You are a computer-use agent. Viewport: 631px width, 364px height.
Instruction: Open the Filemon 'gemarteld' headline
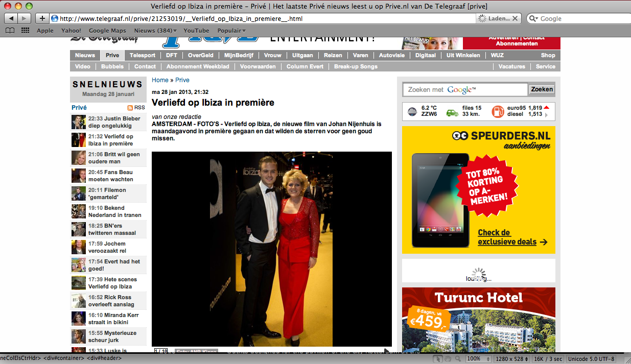(x=107, y=193)
